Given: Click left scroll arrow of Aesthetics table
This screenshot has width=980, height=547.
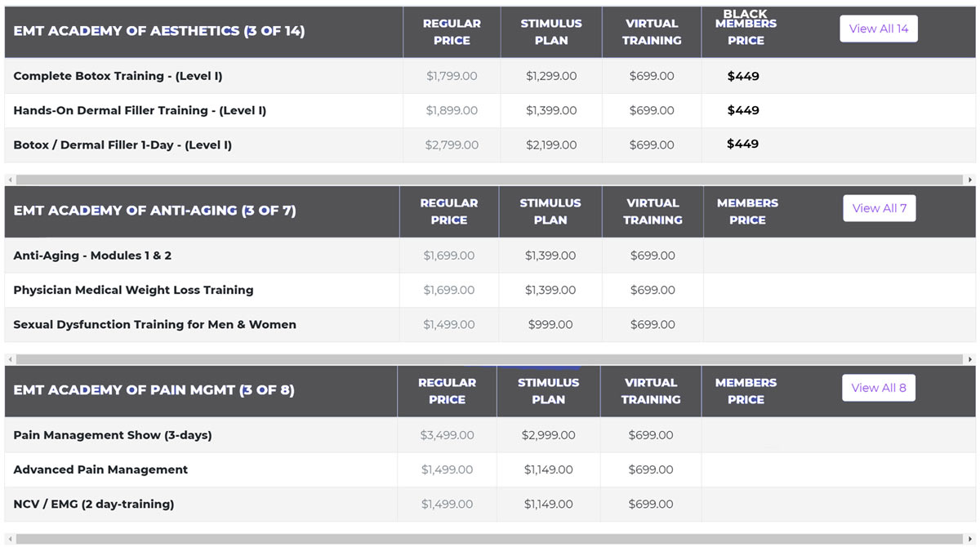Looking at the screenshot, I should coord(10,180).
